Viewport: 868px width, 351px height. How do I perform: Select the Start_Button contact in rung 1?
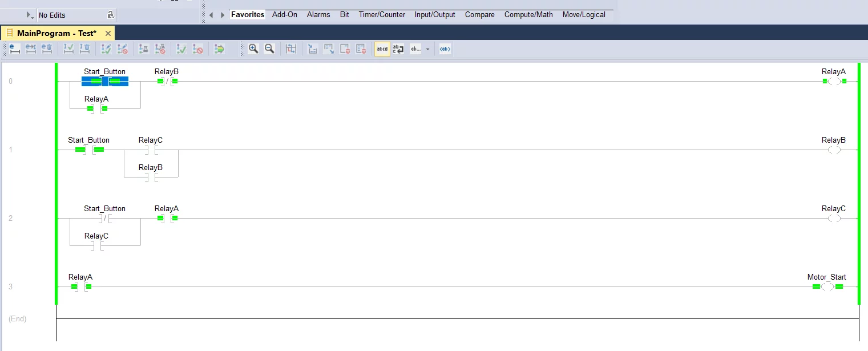[x=90, y=150]
